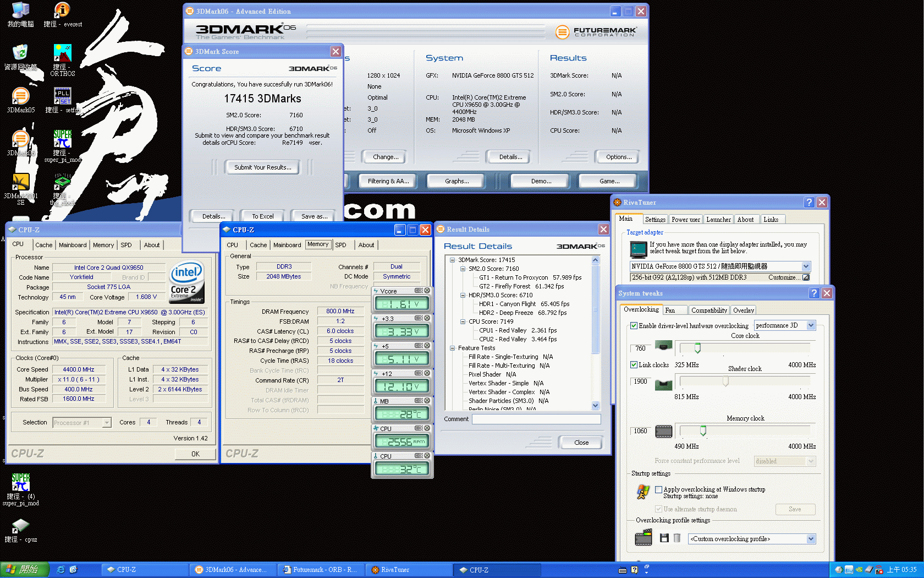Open settings of CPU fan RPM gadget
The image size is (924, 578).
pyautogui.click(x=419, y=428)
